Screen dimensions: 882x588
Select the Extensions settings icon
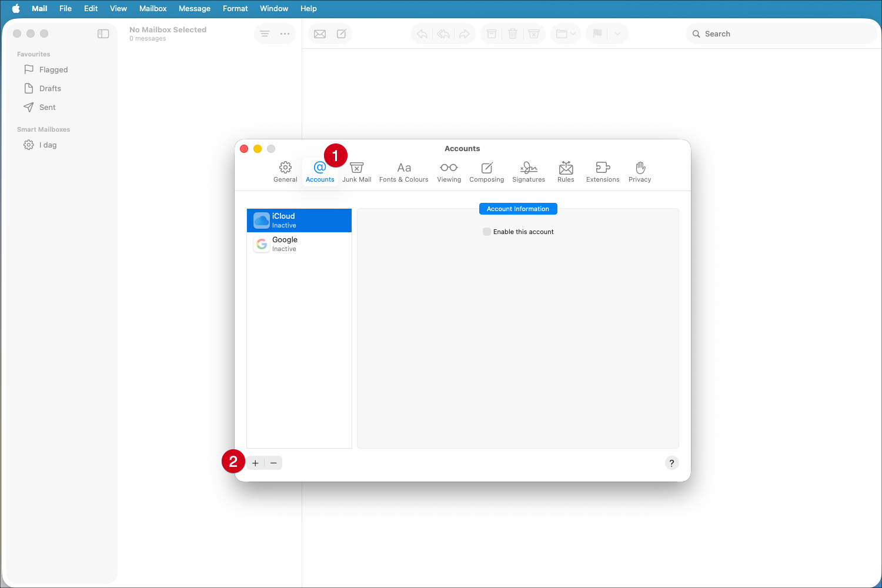click(602, 171)
